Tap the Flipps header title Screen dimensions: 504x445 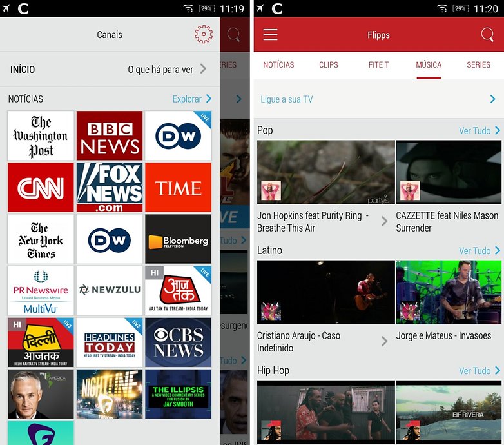pos(378,35)
